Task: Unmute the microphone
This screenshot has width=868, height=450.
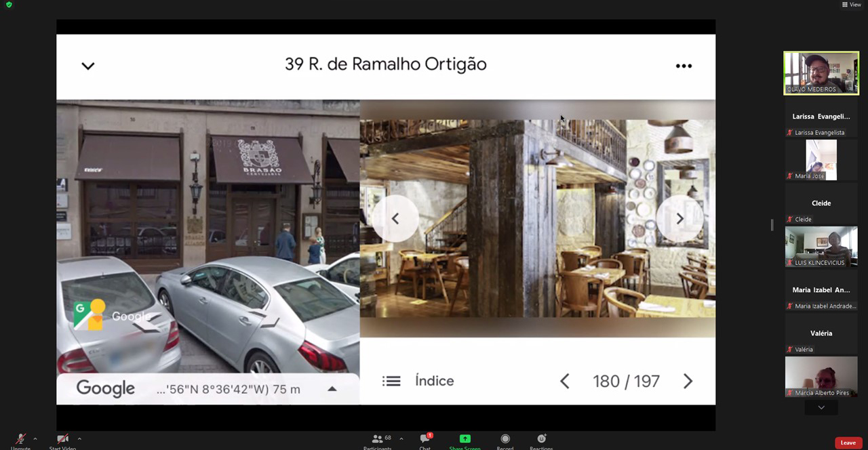Action: coord(20,441)
